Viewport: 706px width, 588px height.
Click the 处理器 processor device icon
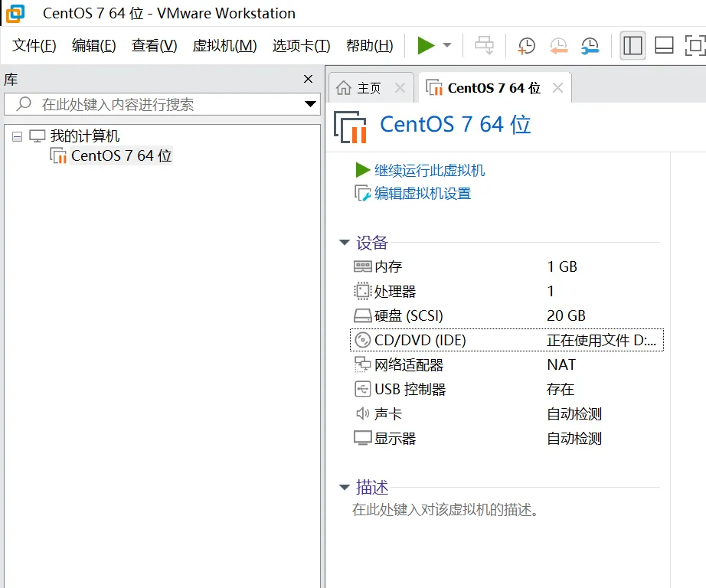(x=362, y=291)
